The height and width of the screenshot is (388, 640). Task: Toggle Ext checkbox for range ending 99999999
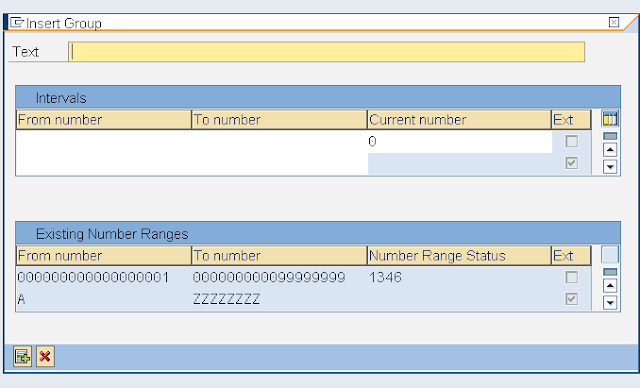click(571, 277)
